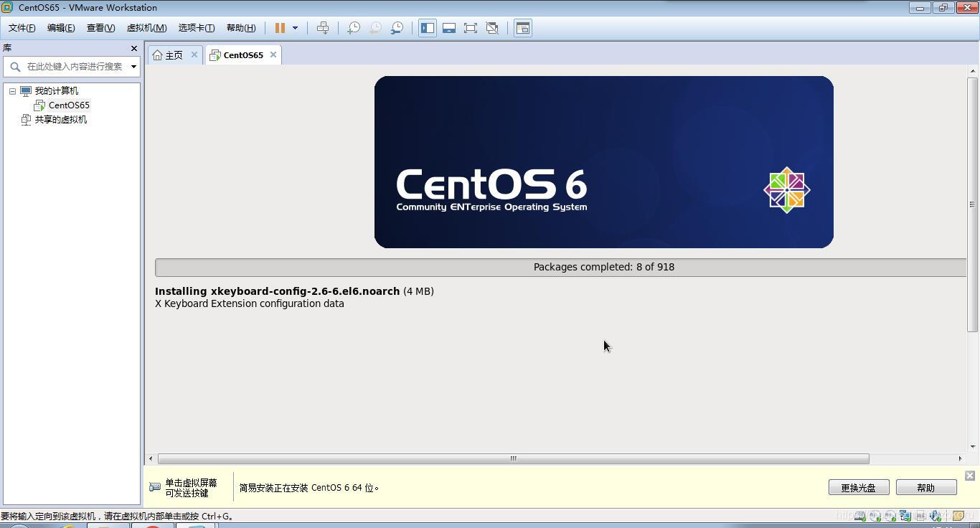The height and width of the screenshot is (528, 980).
Task: Click the Installing xkeyboard-config package text
Action: pos(294,291)
